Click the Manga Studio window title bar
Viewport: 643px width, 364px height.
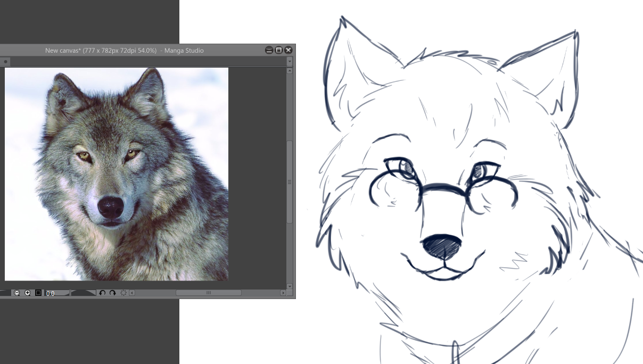(147, 50)
